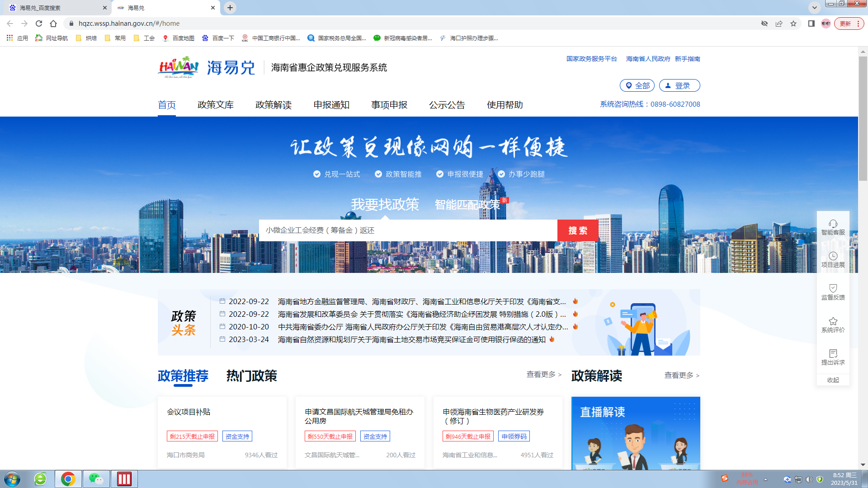
Task: Open the 事项申报 menu item
Action: coord(389,105)
